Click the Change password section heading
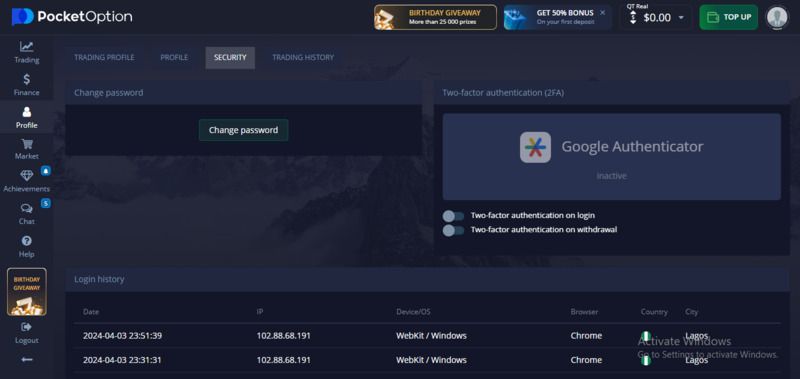 (x=109, y=93)
